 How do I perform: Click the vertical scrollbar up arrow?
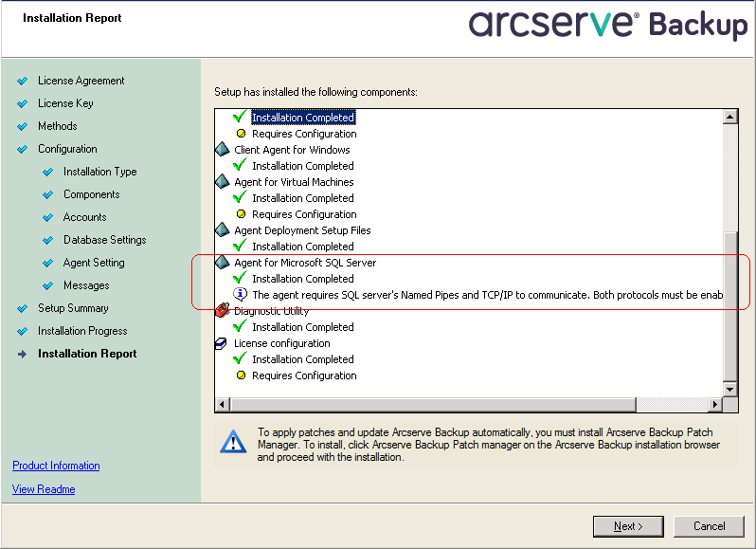coord(730,117)
